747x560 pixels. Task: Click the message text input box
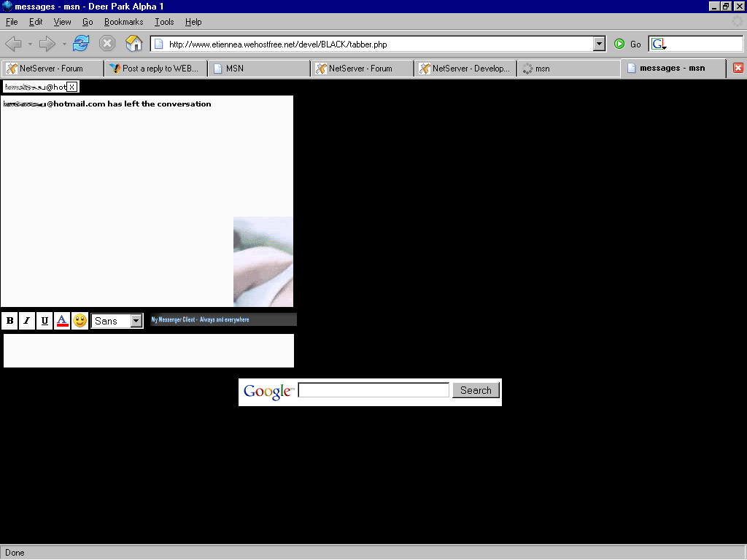[x=149, y=351]
